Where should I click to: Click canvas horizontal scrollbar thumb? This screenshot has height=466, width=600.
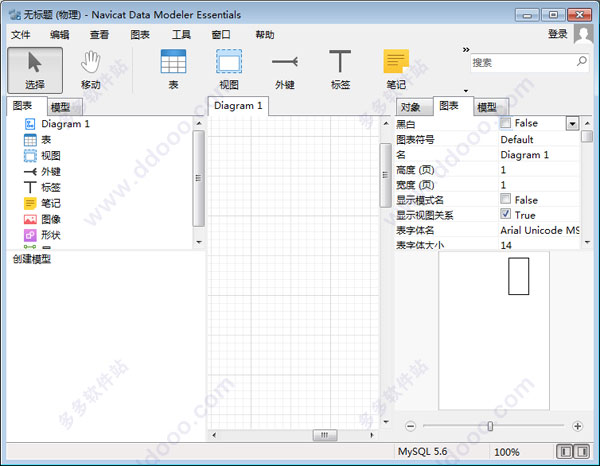(x=324, y=435)
